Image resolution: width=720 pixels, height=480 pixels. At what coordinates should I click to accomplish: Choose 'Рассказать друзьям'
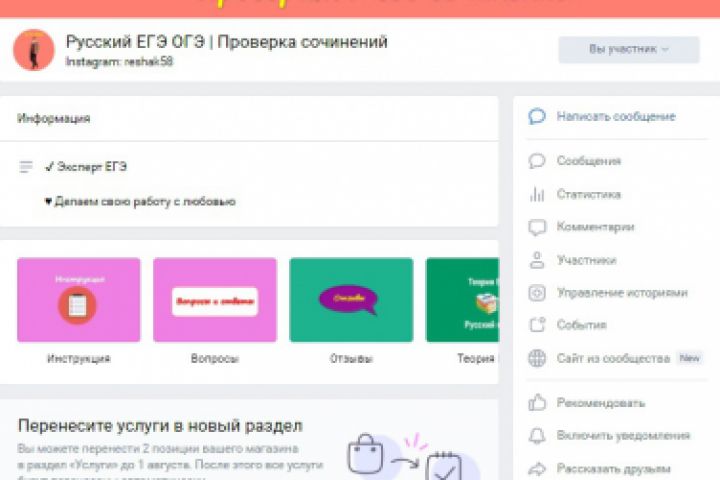tap(613, 469)
